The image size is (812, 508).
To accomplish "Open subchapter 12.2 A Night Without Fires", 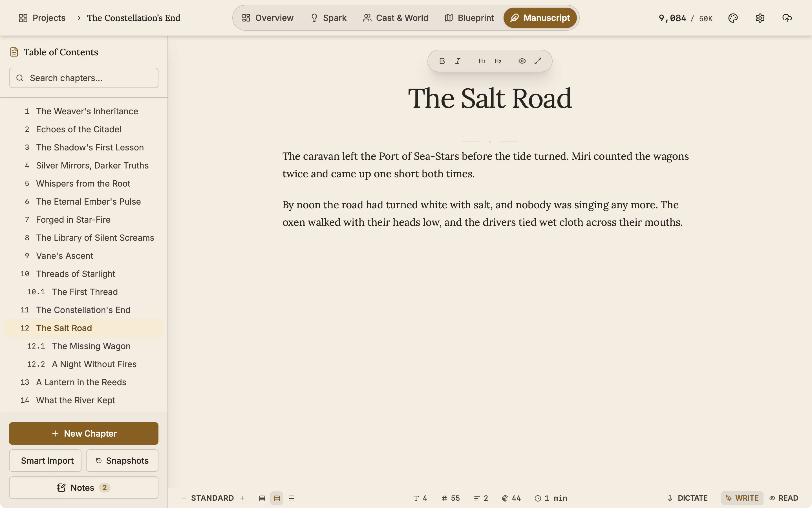I will pyautogui.click(x=83, y=364).
